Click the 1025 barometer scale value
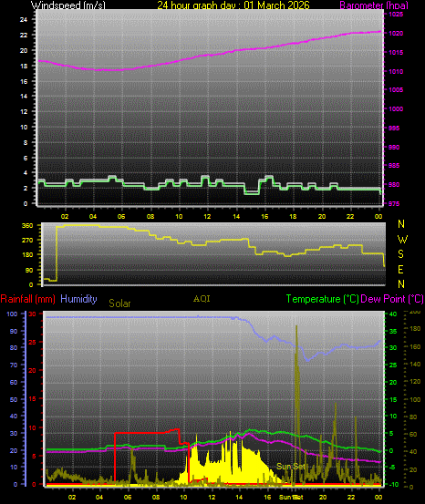The width and height of the screenshot is (425, 504). [x=396, y=15]
